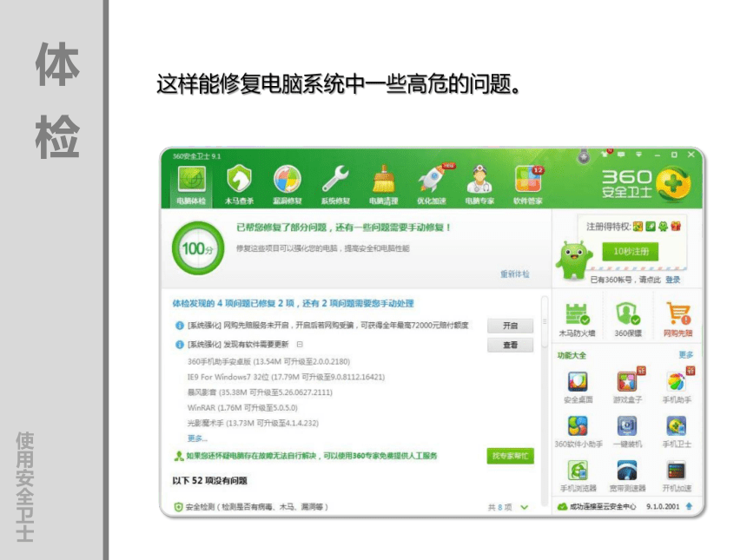Viewport: 747px width, 560px height.
Task: Click the results list vertical scrollbar
Action: tap(544, 321)
